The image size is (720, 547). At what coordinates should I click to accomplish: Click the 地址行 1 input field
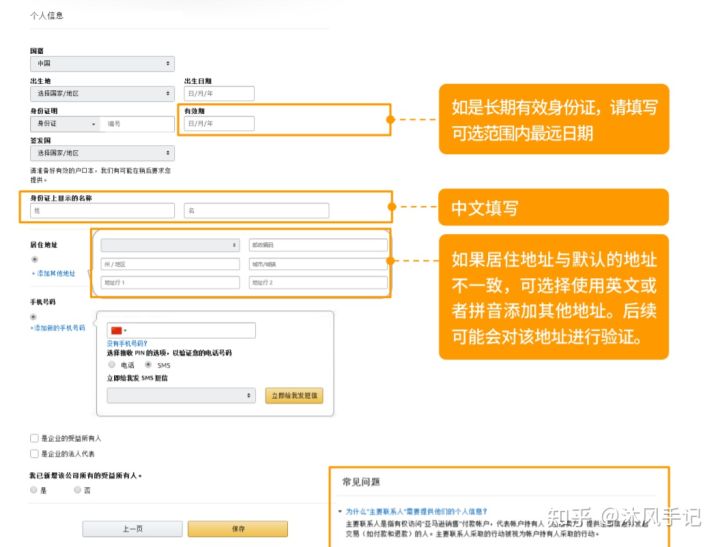tap(170, 282)
